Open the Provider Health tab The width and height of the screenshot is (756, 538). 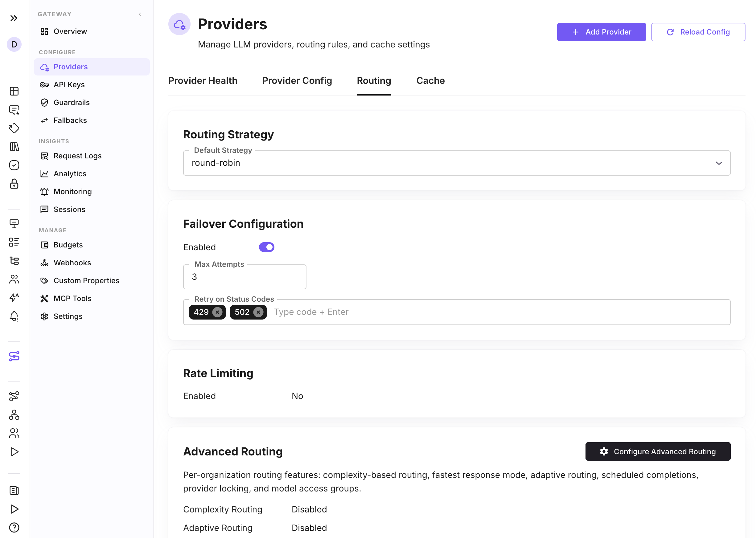pos(203,80)
